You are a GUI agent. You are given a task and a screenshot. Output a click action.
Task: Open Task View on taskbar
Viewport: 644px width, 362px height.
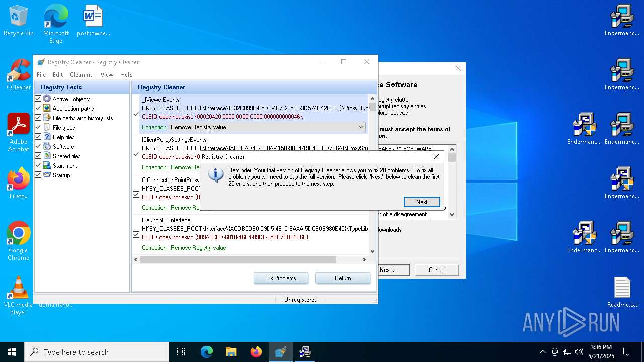(x=181, y=352)
